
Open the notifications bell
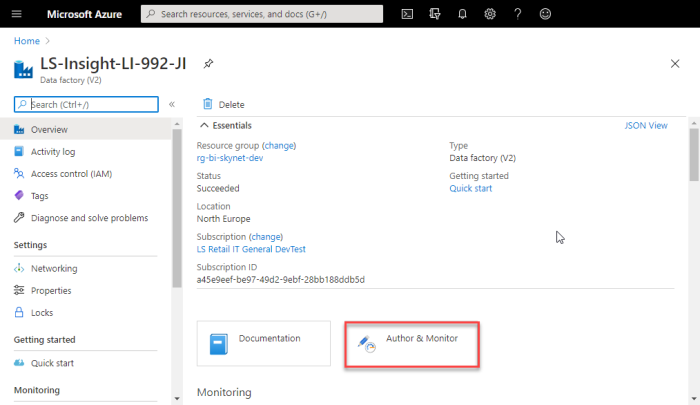(x=462, y=14)
